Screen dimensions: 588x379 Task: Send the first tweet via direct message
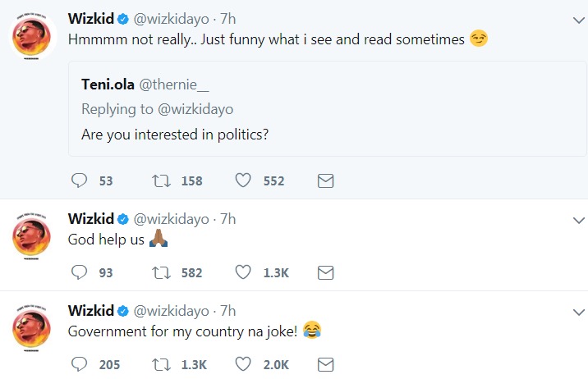click(x=325, y=180)
